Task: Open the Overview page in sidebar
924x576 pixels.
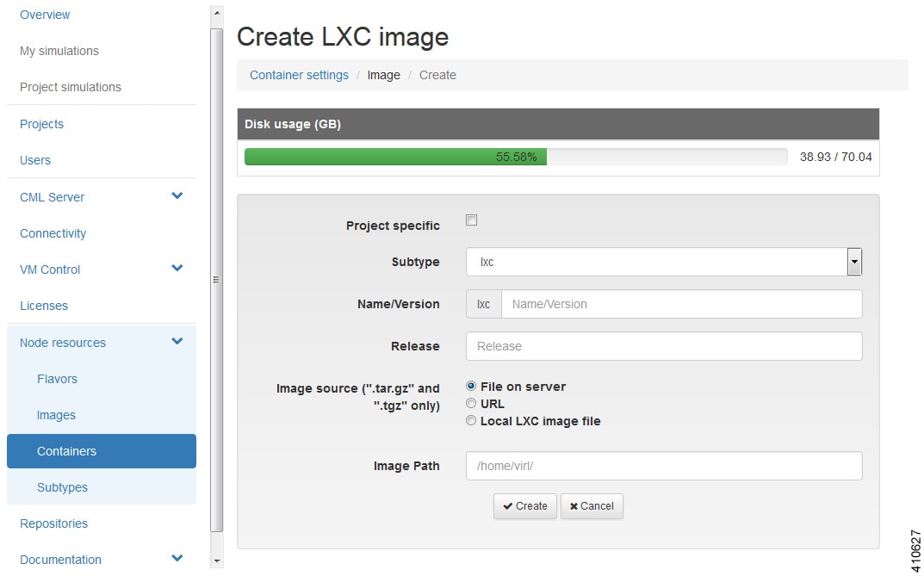Action: [x=45, y=15]
